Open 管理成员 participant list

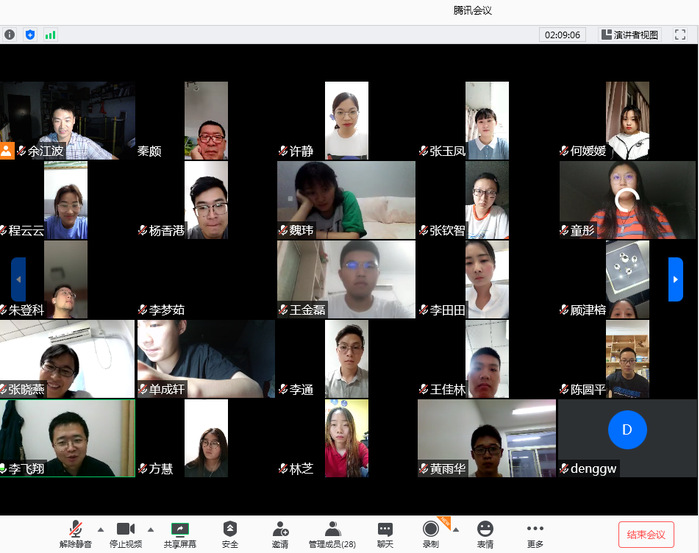point(332,529)
